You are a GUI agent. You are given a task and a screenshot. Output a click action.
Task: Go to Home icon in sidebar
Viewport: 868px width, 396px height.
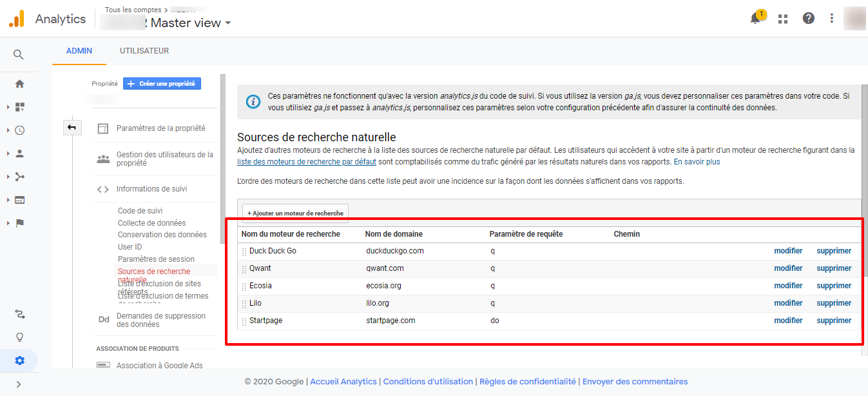coord(19,84)
